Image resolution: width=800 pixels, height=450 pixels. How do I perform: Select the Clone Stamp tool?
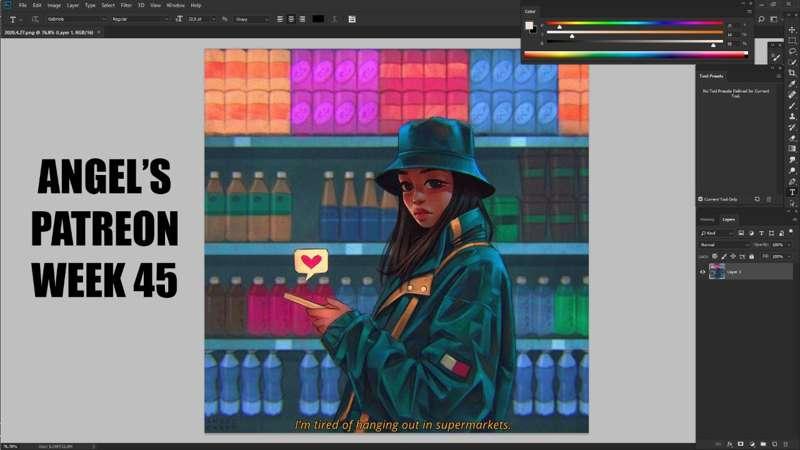(x=792, y=116)
